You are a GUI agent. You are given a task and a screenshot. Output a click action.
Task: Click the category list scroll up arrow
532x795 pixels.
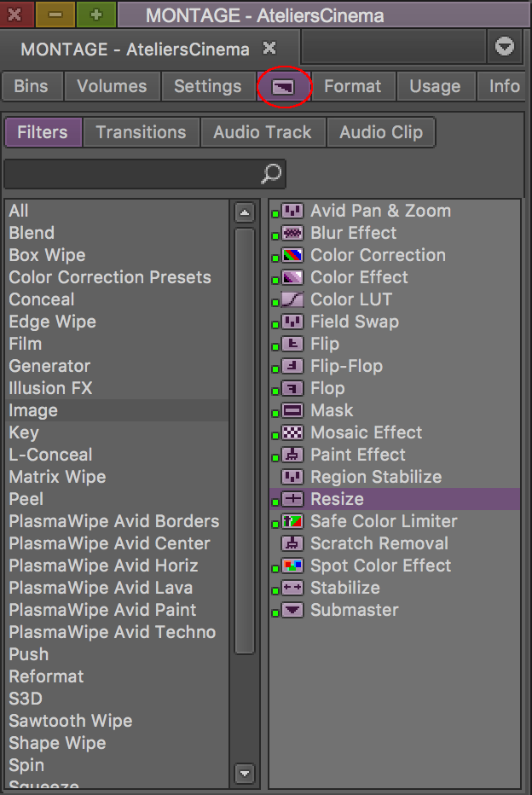[x=245, y=213]
